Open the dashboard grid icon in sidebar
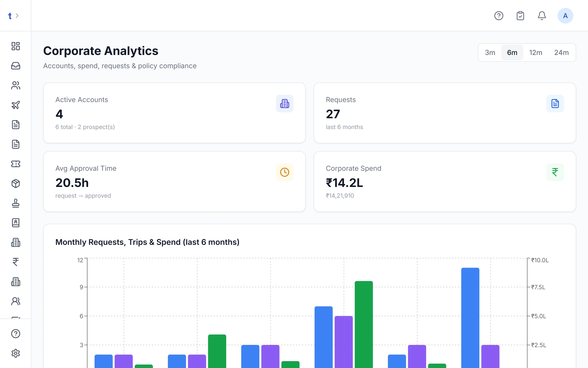 [16, 46]
